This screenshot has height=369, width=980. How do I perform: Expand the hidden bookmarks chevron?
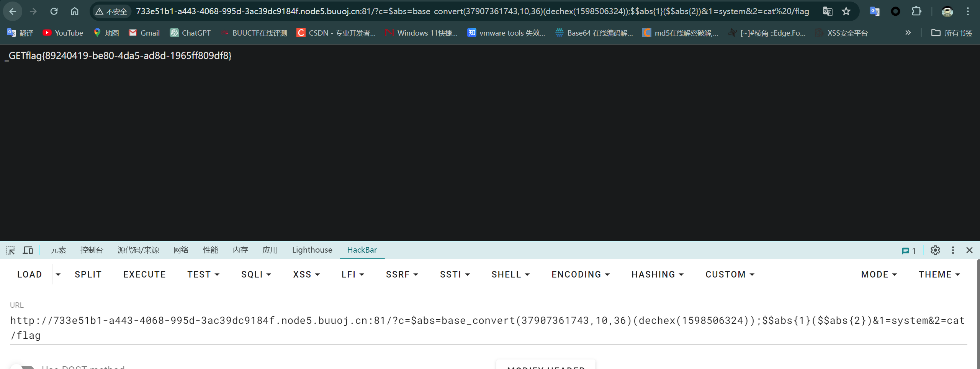(x=908, y=33)
